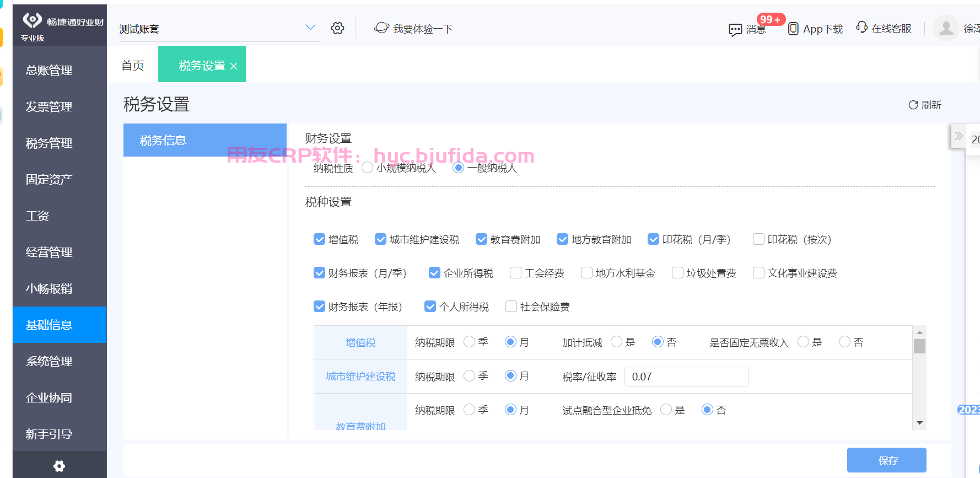The height and width of the screenshot is (478, 980).
Task: Uncheck 城市维护建设税 checkbox
Action: 380,239
